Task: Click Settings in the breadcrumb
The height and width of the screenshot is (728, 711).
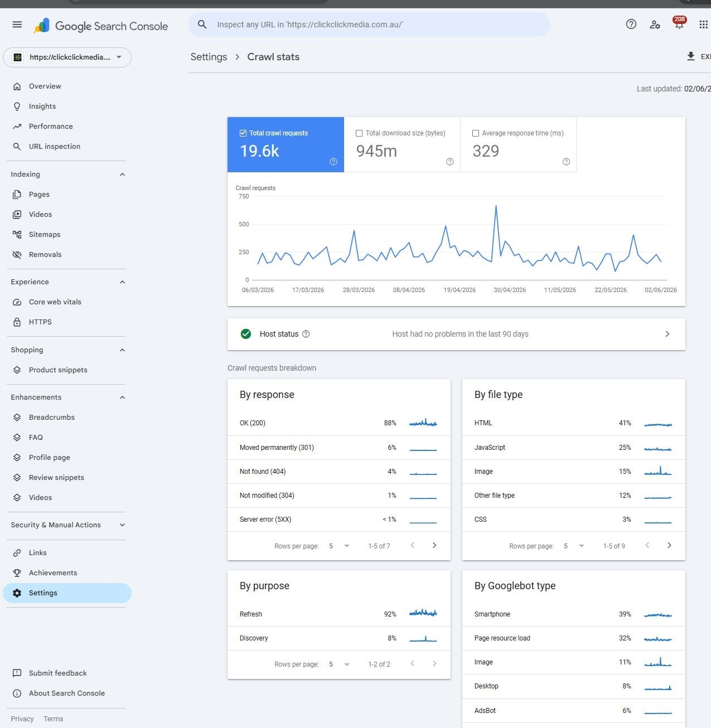Action: [209, 57]
